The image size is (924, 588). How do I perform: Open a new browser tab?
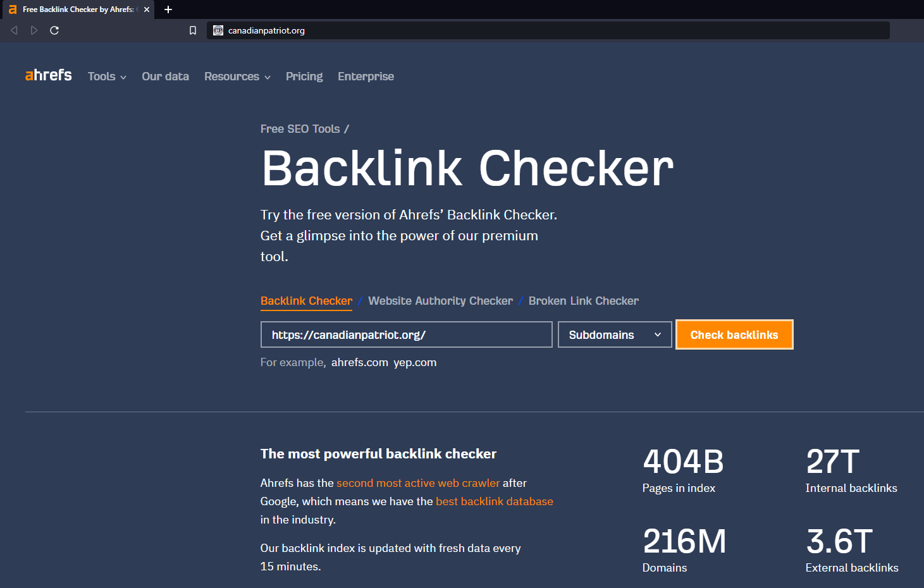point(168,9)
